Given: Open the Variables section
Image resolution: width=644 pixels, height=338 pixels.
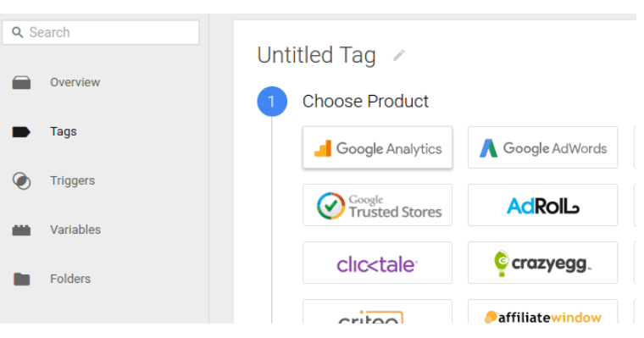Looking at the screenshot, I should (75, 230).
